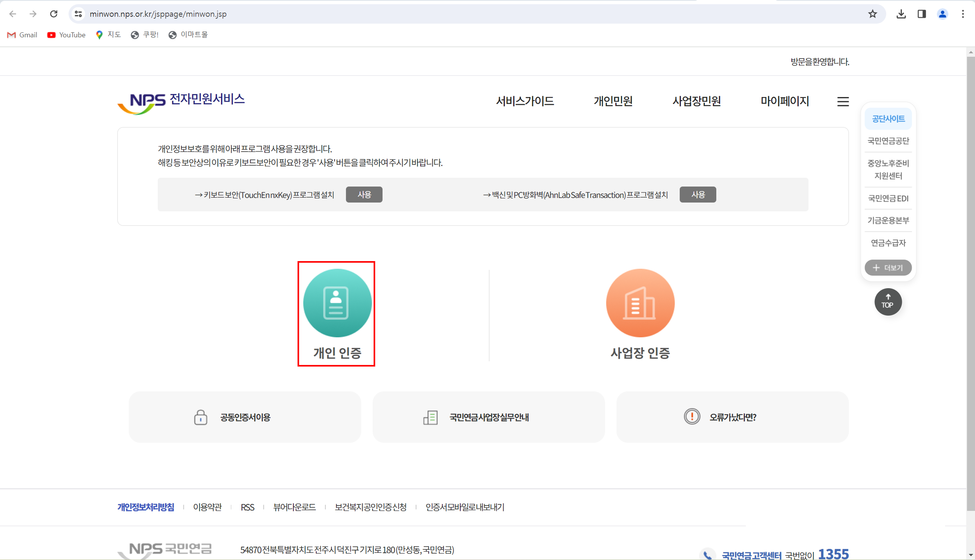
Task: Bookmark the page with the star icon
Action: coord(872,14)
